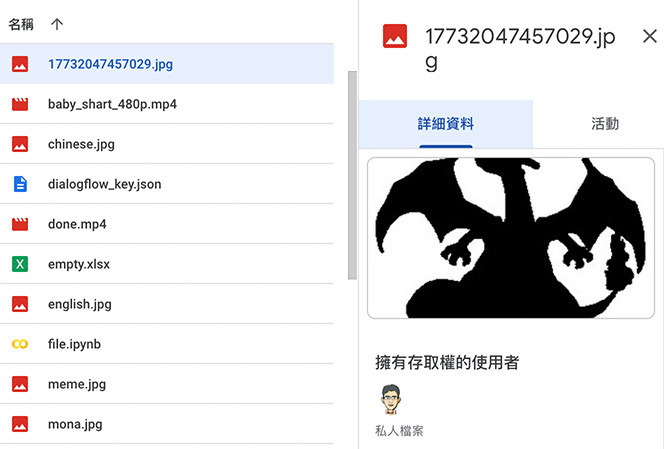664x449 pixels.
Task: Click the image icon beside mona.jpg
Action: pyautogui.click(x=20, y=424)
